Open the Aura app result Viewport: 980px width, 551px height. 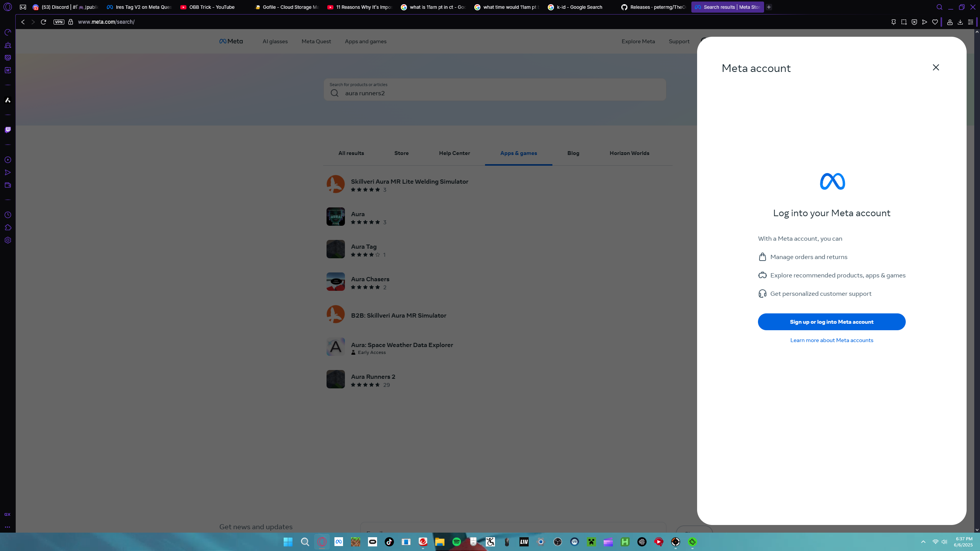click(358, 214)
